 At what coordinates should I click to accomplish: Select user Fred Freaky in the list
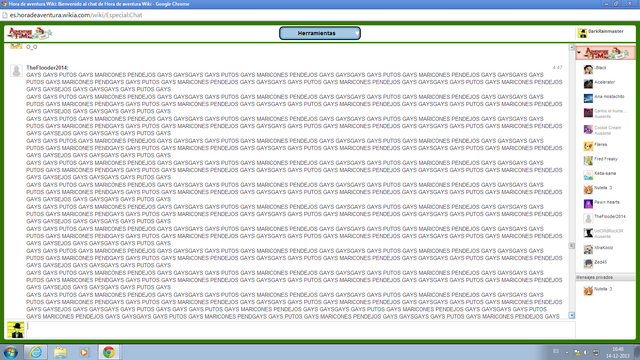605,160
